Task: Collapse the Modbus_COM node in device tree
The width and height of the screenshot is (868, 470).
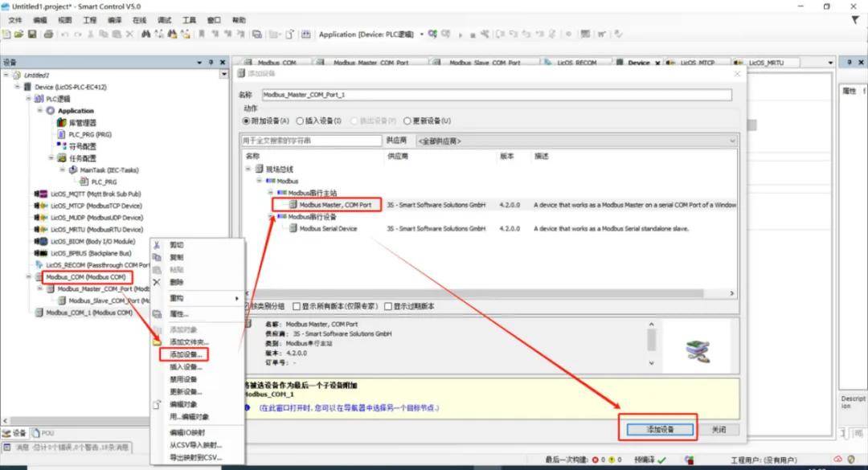Action: click(29, 277)
